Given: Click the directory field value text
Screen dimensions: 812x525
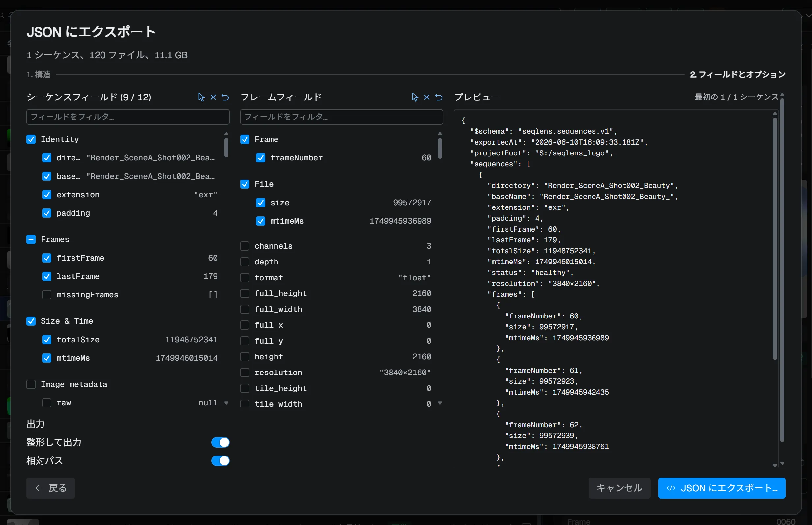Looking at the screenshot, I should click(150, 158).
